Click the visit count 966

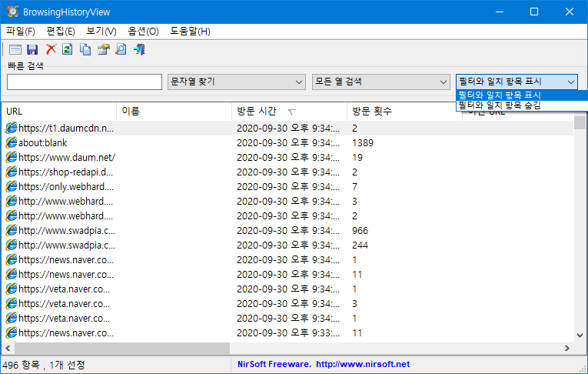pyautogui.click(x=360, y=231)
